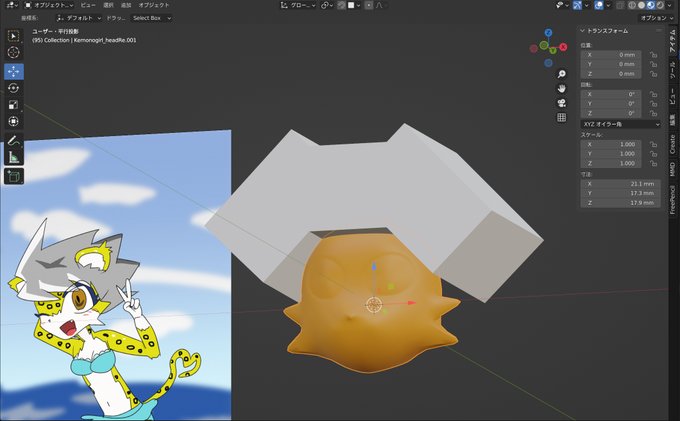The width and height of the screenshot is (680, 421).
Task: Toggle viewport gizmos display
Action: tap(577, 5)
